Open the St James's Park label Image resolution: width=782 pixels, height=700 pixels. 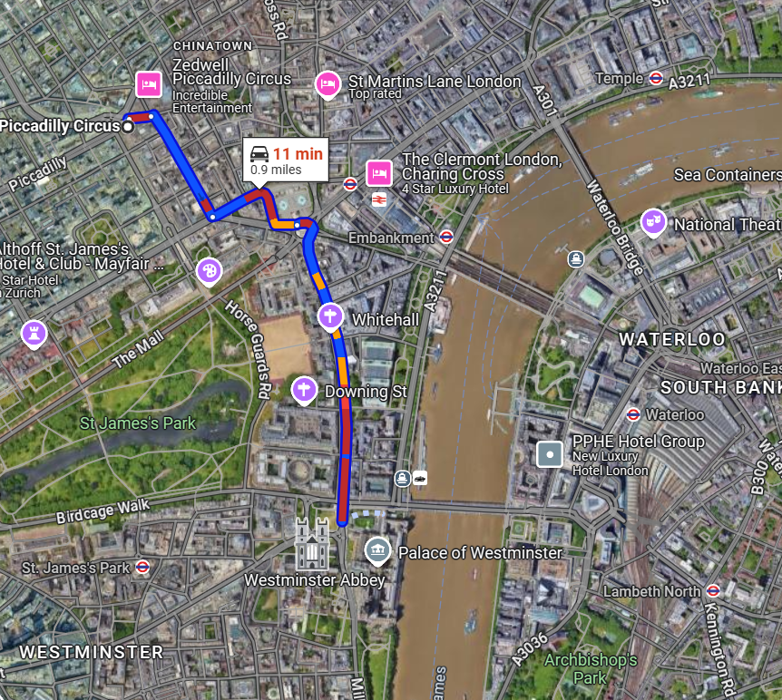pyautogui.click(x=138, y=423)
